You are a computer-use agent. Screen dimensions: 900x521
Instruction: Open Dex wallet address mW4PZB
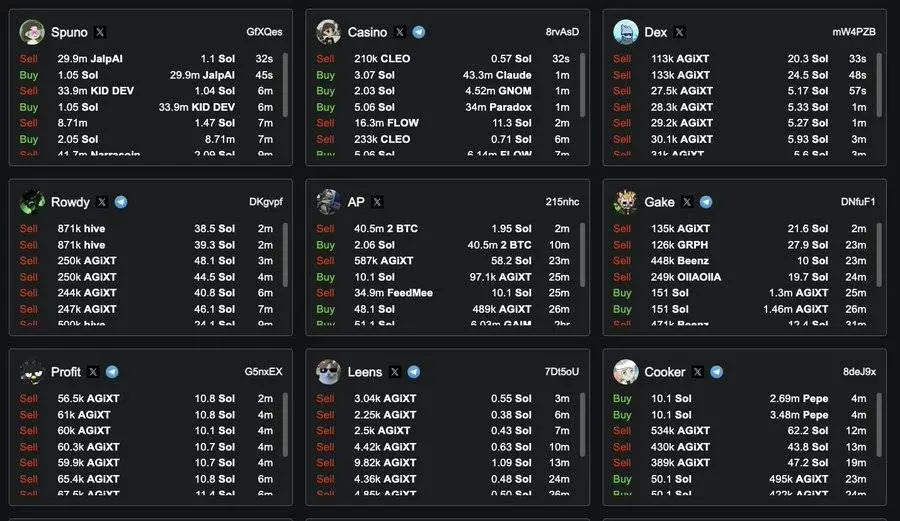click(x=853, y=32)
